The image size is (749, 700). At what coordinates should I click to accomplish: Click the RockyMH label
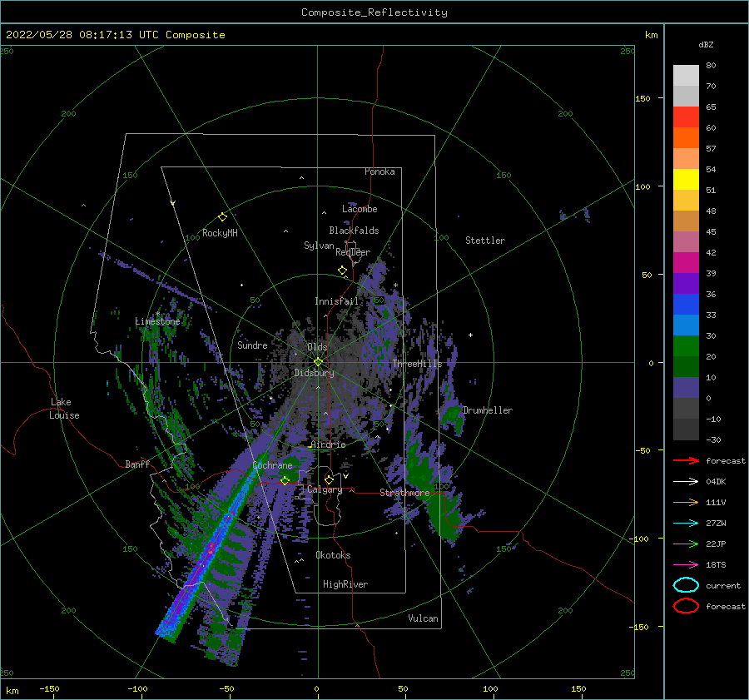click(x=220, y=233)
